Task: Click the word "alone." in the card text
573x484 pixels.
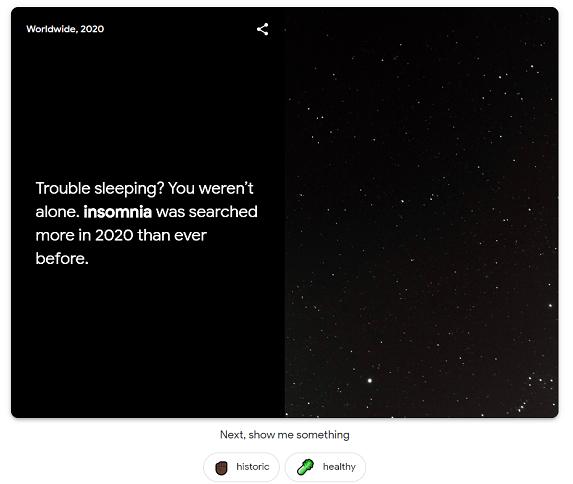Action: [x=57, y=212]
